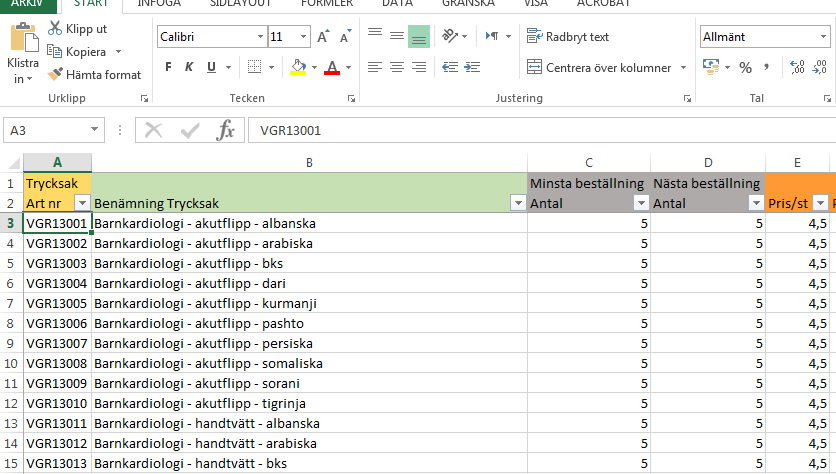Click the insert function fx icon

226,130
